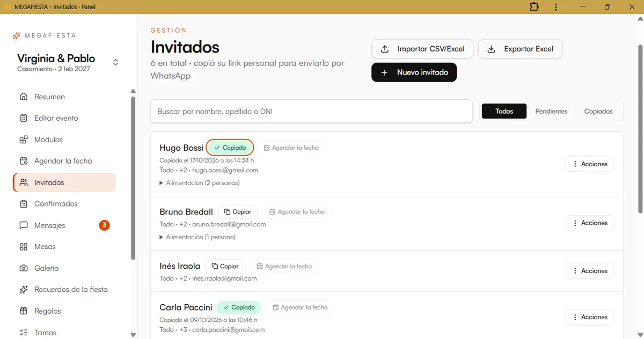This screenshot has width=644, height=339.
Task: Click the Editar evento clipboard icon
Action: pyautogui.click(x=24, y=118)
